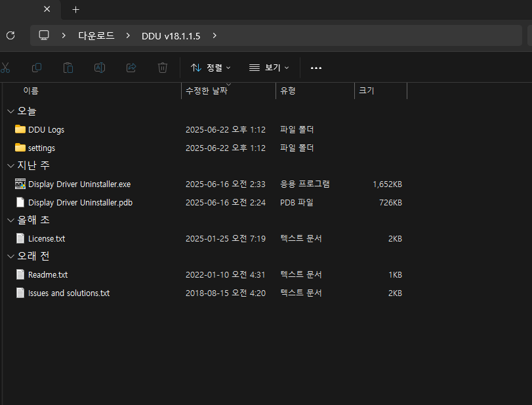
Task: Select the settings folder icon
Action: [x=20, y=148]
